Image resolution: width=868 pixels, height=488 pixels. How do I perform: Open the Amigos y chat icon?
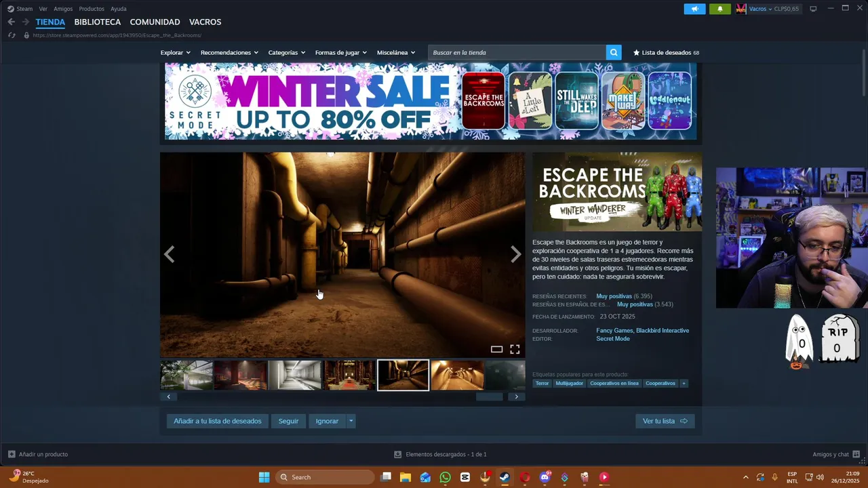coord(856,454)
